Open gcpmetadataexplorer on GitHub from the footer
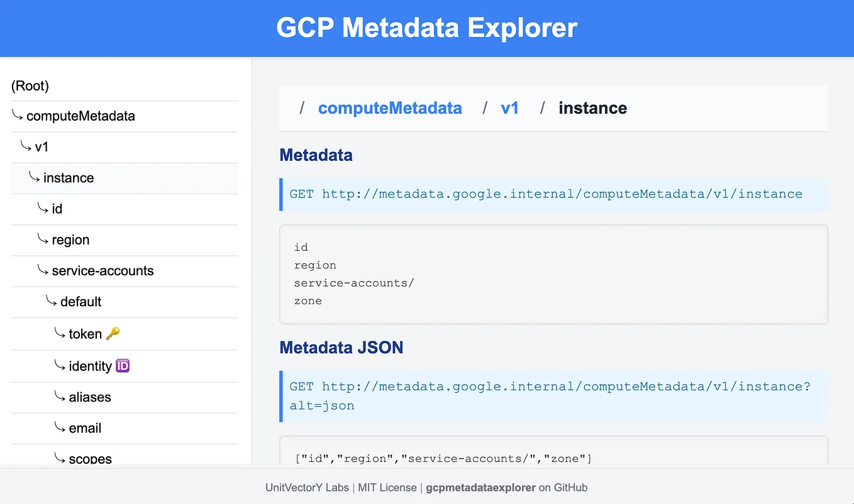Screen dimensions: 854x504 click(480, 487)
